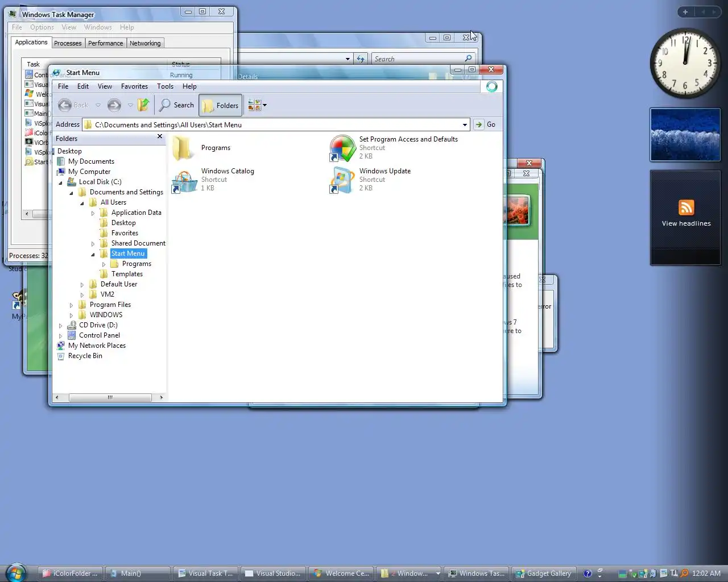
Task: Open the Windows Start orb
Action: pos(16,573)
